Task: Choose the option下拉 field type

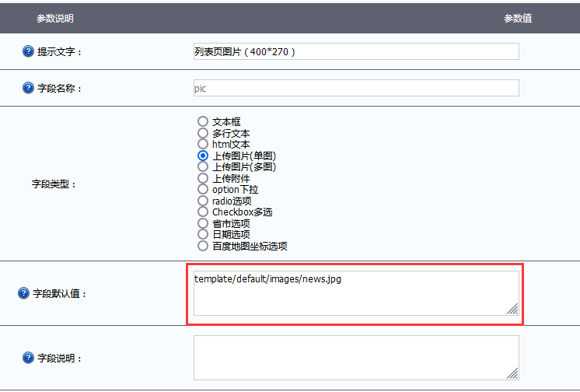Action: pos(203,189)
